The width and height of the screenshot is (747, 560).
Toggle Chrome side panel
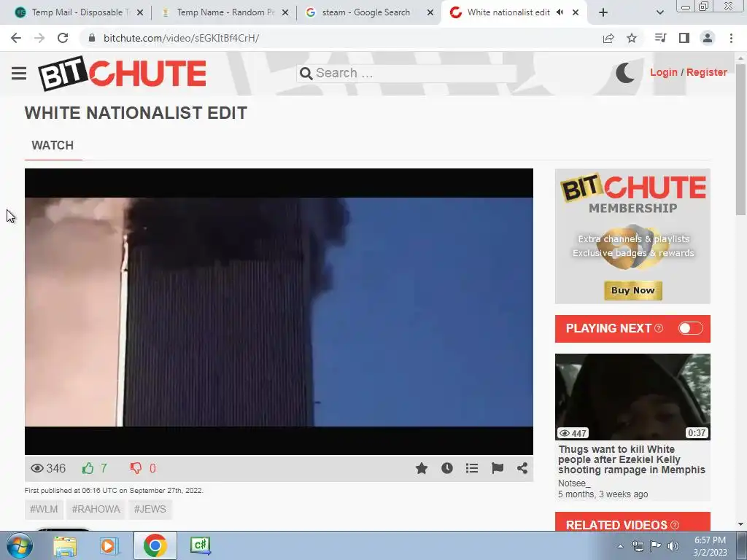tap(684, 38)
